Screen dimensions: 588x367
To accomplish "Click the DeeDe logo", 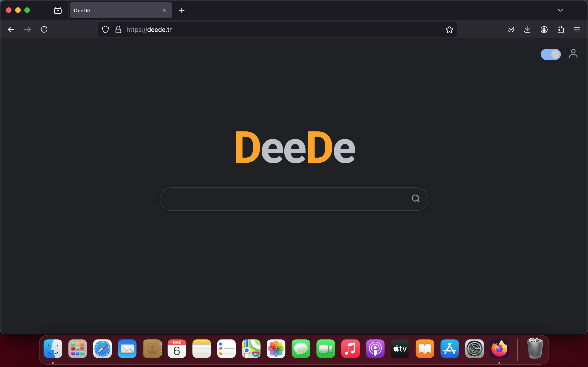I will coord(295,147).
